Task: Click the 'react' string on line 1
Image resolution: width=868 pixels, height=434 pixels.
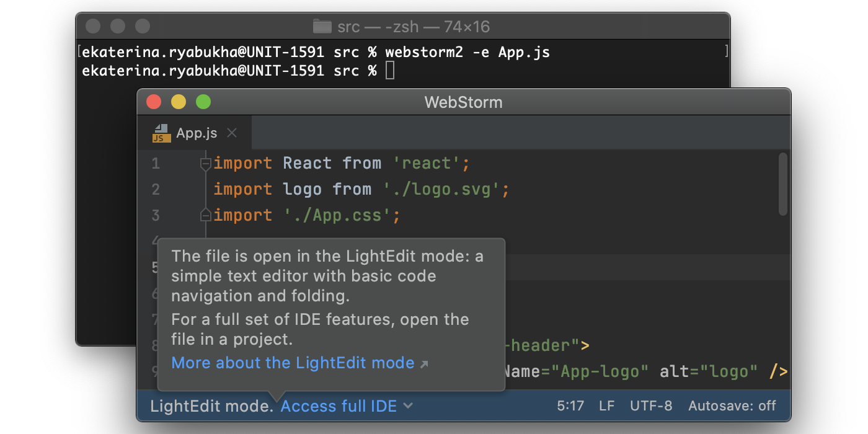Action: 427,164
